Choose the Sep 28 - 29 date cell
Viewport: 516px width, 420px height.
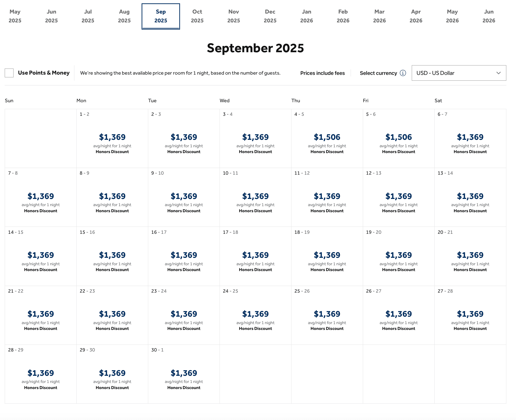point(41,374)
